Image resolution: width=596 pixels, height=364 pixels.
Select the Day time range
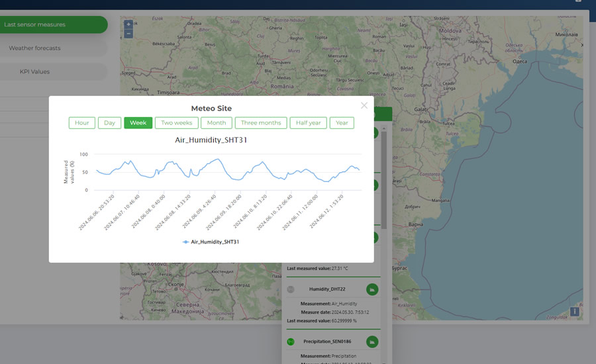point(109,123)
